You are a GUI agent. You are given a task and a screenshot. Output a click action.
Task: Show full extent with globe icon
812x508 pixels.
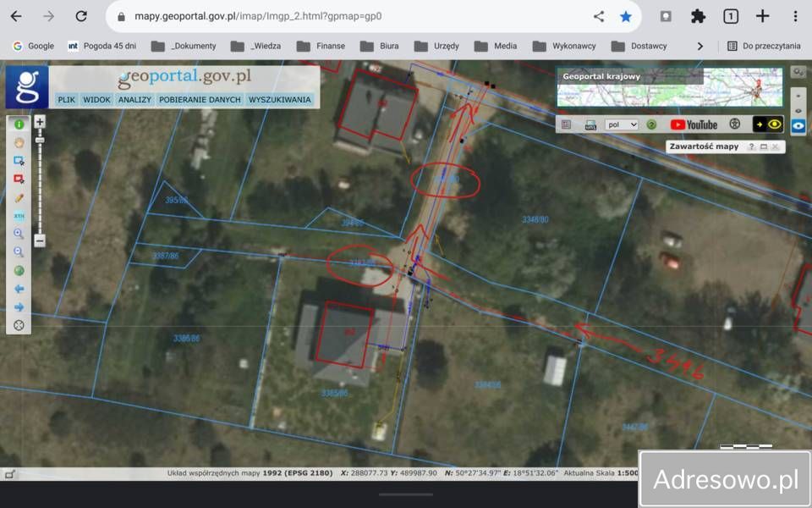click(19, 271)
